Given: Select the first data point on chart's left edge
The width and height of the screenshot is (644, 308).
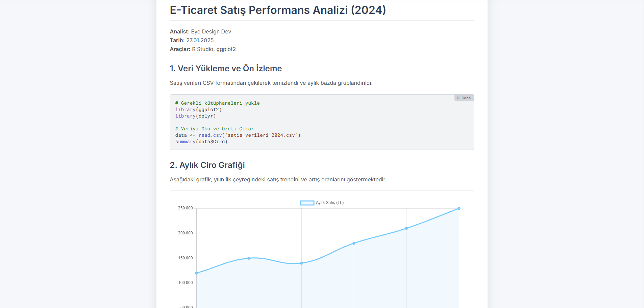Looking at the screenshot, I should click(x=197, y=273).
